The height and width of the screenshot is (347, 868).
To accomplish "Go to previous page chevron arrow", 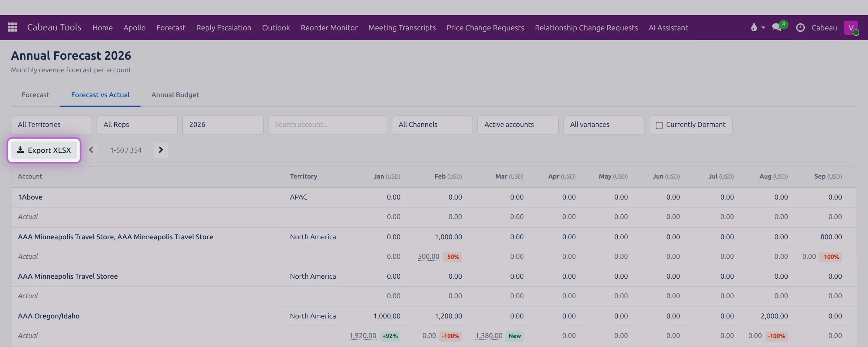I will pyautogui.click(x=91, y=150).
